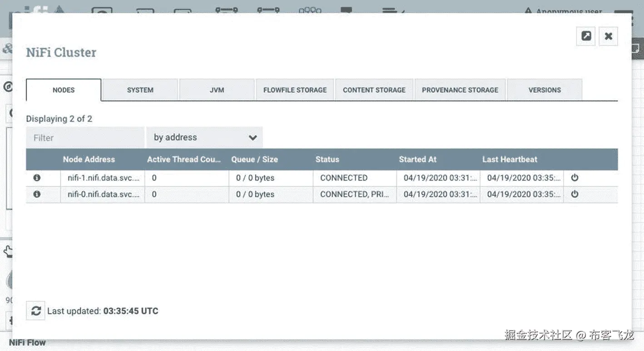Focus the Filter text field
This screenshot has height=351, width=644.
pyautogui.click(x=85, y=138)
